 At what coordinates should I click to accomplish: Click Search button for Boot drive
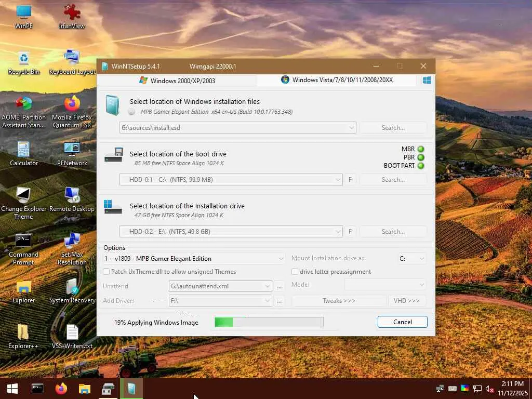click(393, 179)
